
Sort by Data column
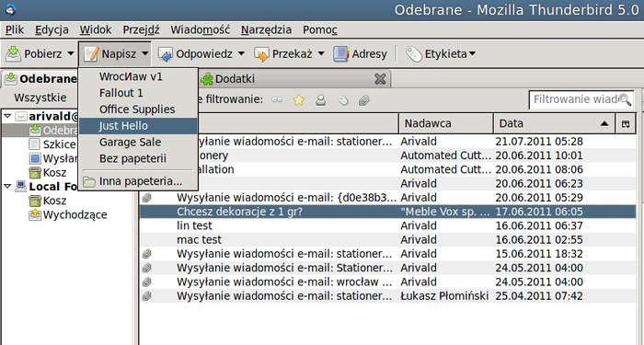pos(554,123)
